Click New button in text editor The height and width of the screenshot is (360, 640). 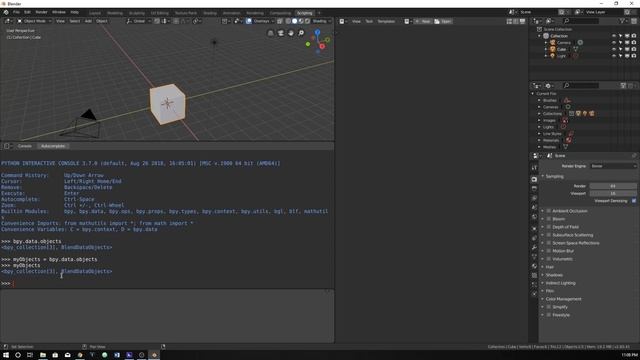[423, 21]
